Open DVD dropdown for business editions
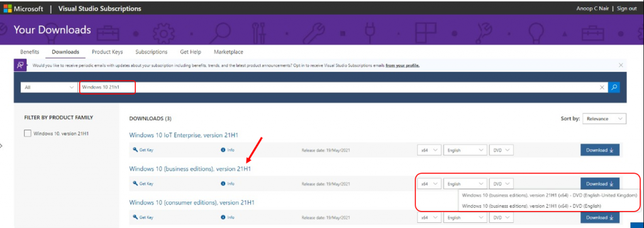The height and width of the screenshot is (228, 644). point(501,184)
